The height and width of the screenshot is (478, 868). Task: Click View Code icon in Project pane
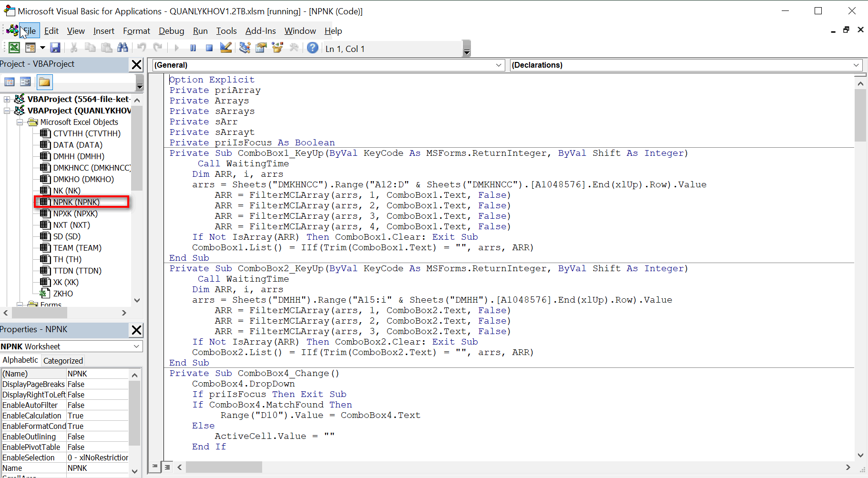pos(9,82)
